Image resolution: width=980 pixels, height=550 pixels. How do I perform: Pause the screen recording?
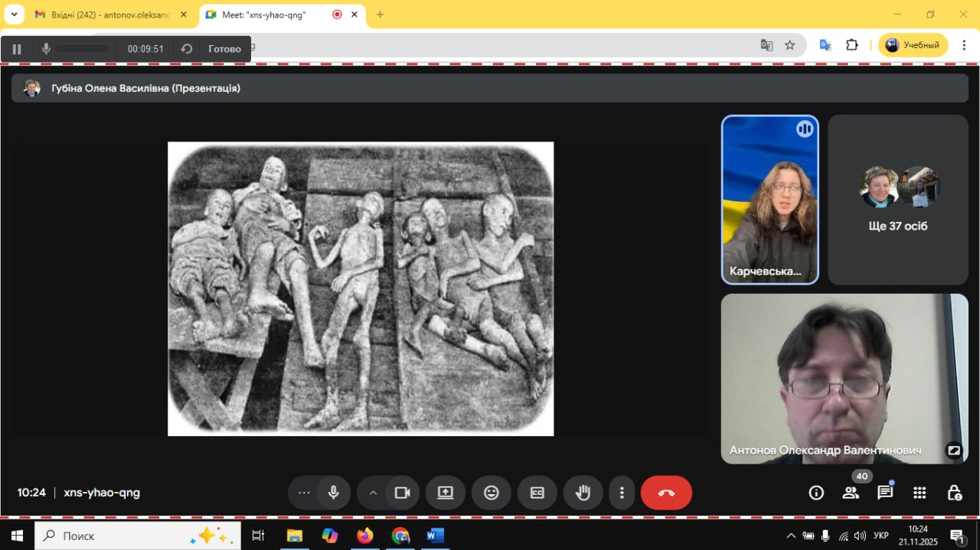tap(17, 49)
